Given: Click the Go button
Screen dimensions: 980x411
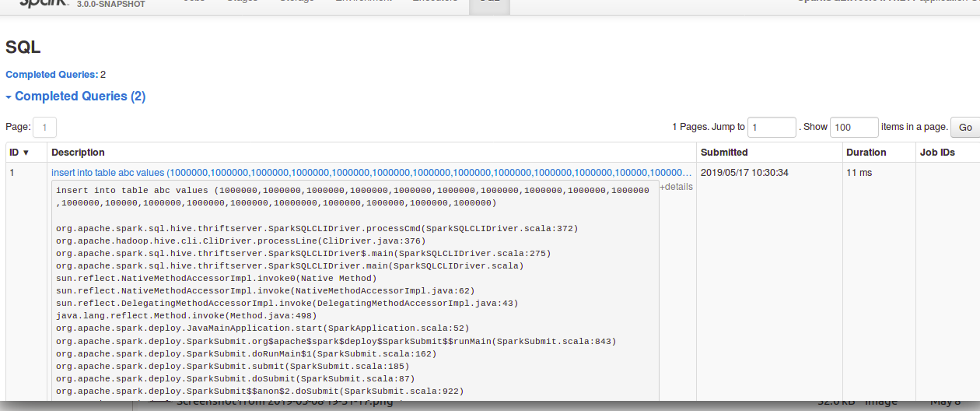Looking at the screenshot, I should coord(965,128).
